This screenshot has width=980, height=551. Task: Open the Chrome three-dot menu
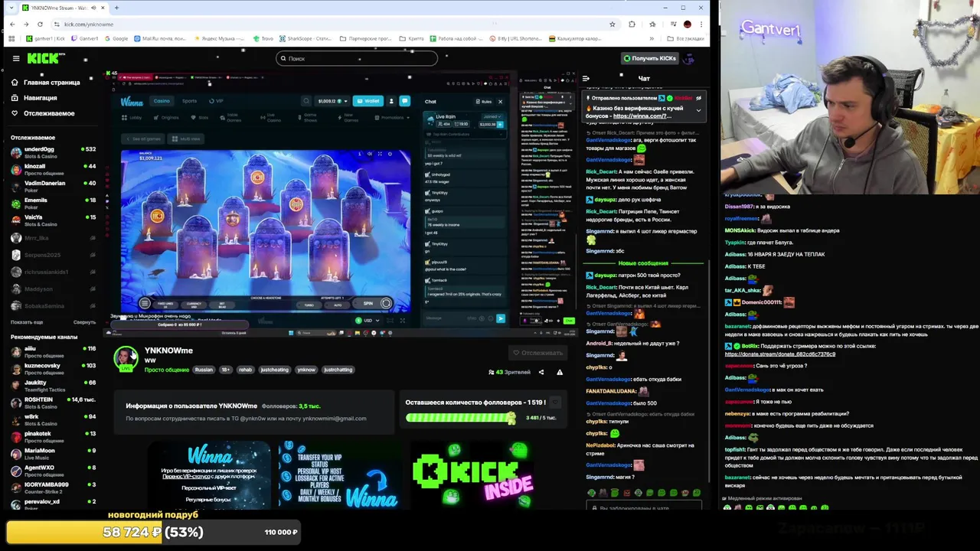(701, 24)
